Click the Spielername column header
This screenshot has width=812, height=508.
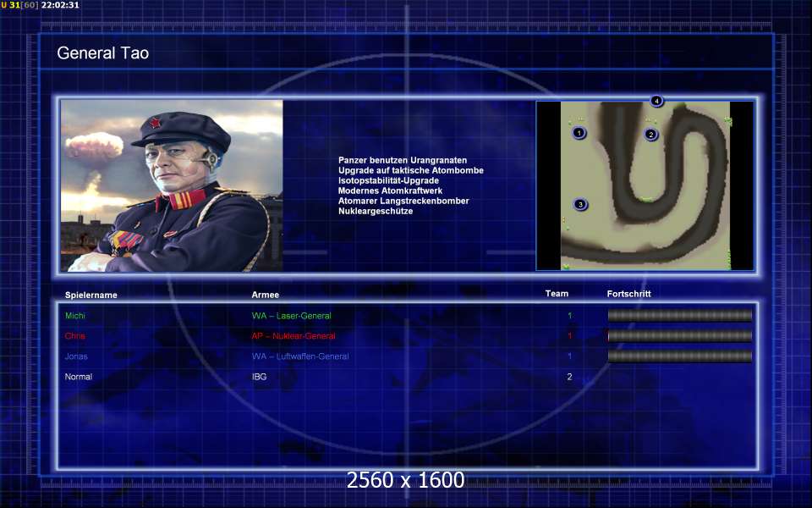[91, 295]
